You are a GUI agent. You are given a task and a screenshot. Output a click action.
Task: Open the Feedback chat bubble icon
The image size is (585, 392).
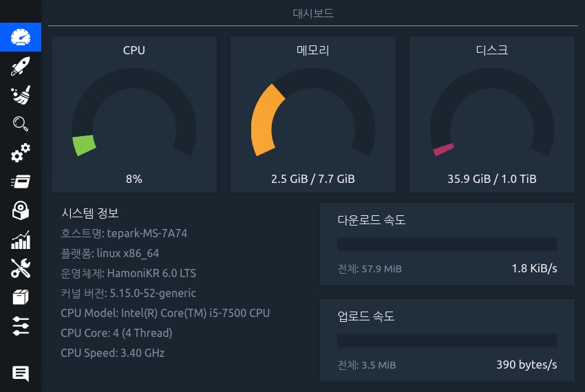click(x=21, y=373)
